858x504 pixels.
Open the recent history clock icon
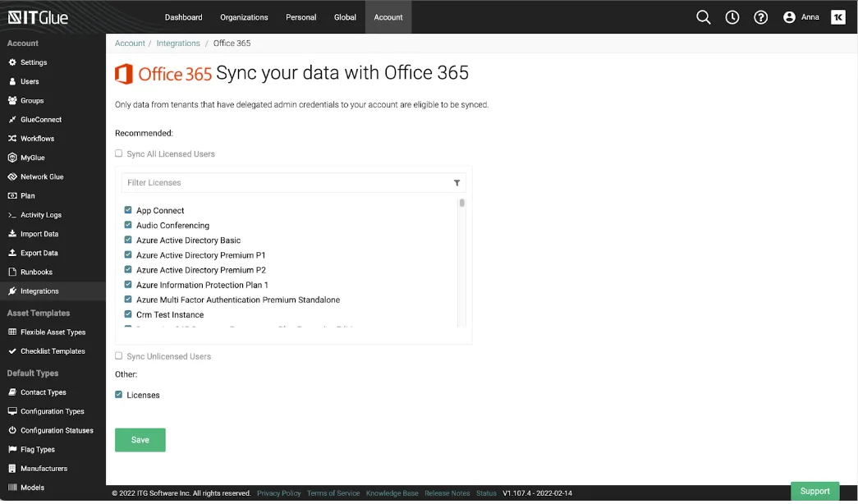point(732,17)
